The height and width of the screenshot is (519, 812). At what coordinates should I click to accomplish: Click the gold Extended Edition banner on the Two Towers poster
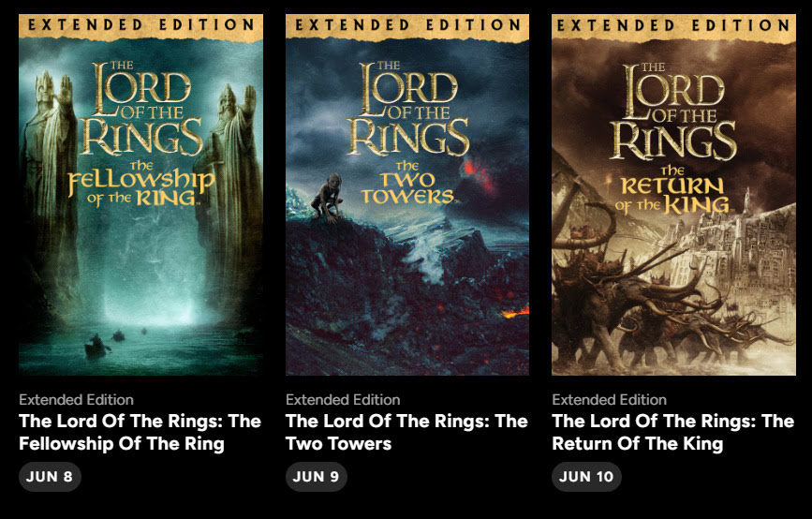[407, 26]
